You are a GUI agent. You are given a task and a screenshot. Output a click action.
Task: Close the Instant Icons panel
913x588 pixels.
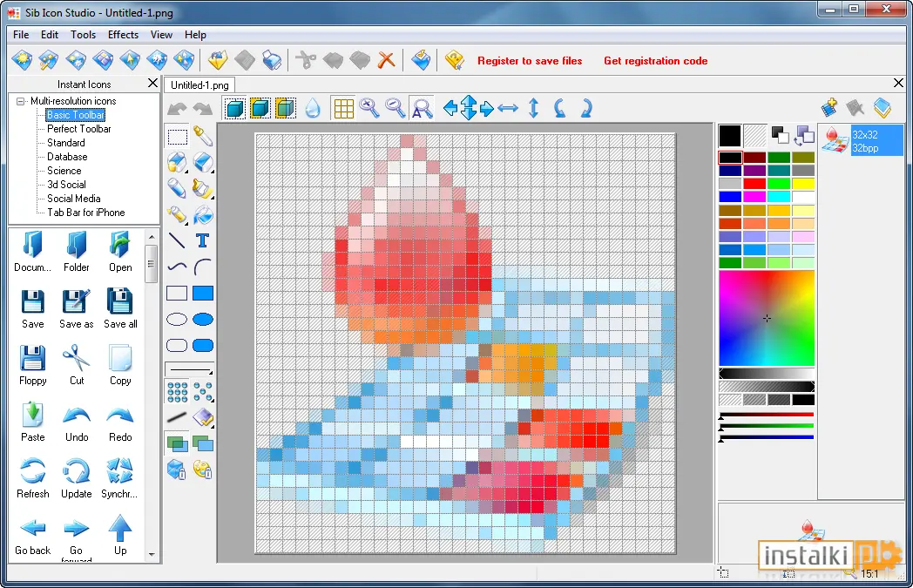[x=152, y=84]
